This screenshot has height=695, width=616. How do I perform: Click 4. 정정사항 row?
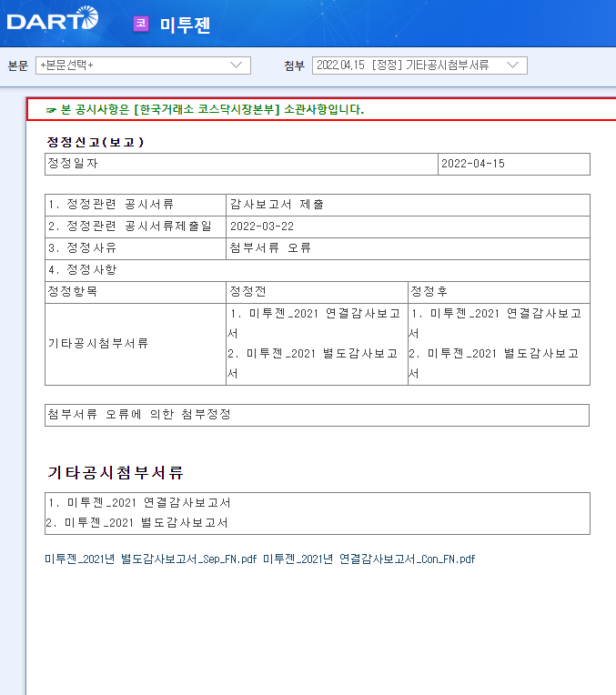(x=317, y=270)
